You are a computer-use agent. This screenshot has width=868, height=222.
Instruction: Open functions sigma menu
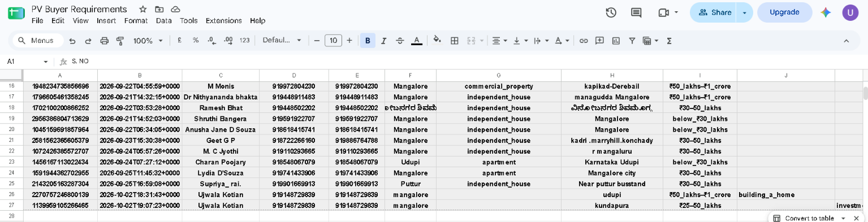pos(670,41)
